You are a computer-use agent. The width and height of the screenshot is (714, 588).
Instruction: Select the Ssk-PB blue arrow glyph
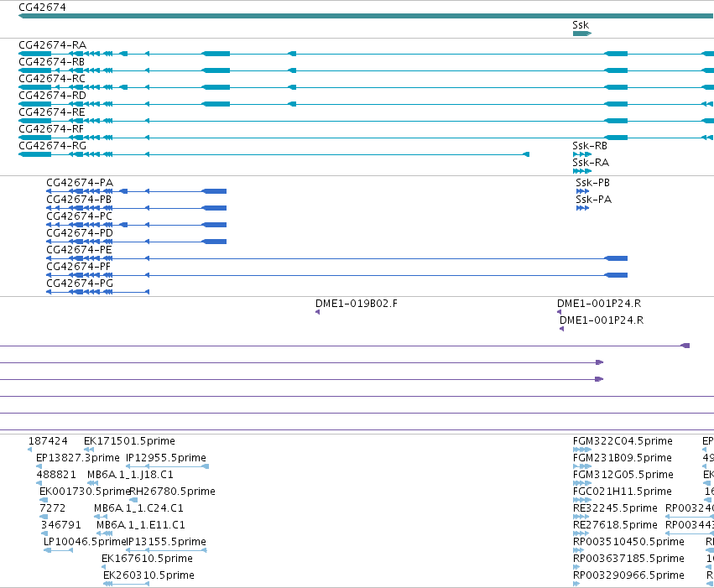click(x=582, y=191)
